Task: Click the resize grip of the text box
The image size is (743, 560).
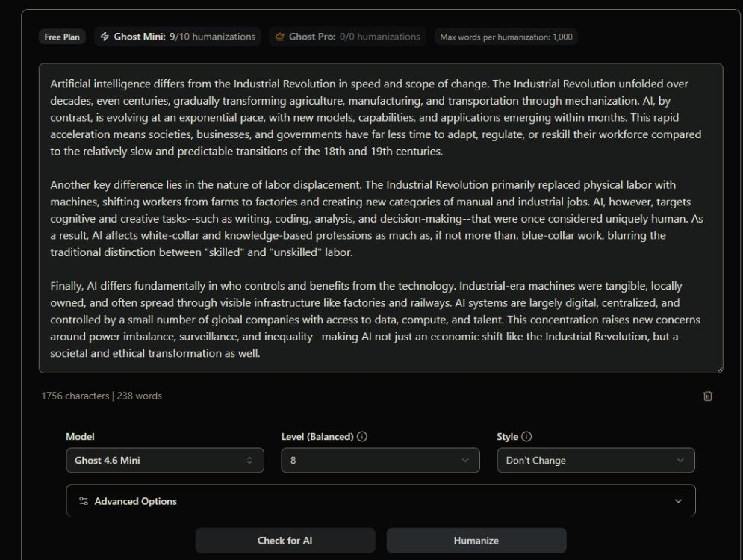Action: coord(718,369)
